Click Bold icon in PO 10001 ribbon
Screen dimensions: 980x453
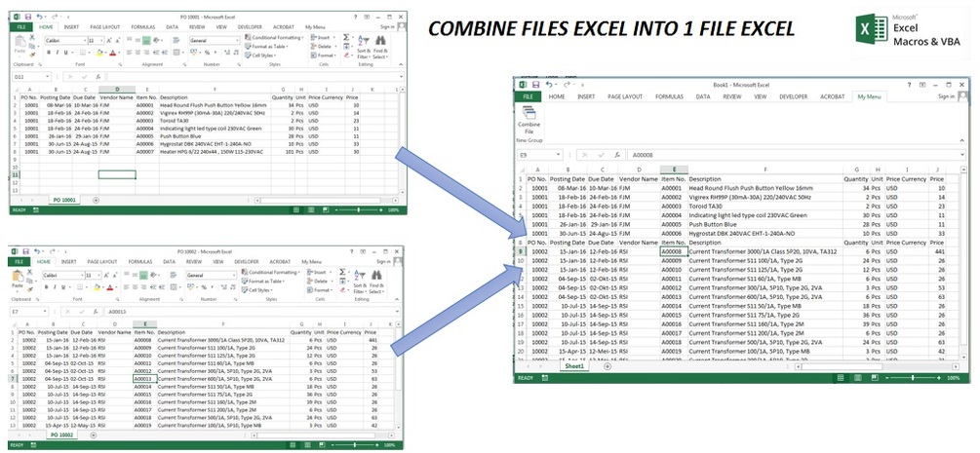point(48,53)
